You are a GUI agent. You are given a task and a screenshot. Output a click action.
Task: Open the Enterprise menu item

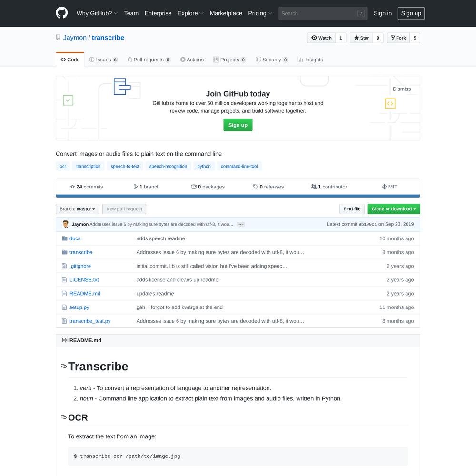(158, 13)
